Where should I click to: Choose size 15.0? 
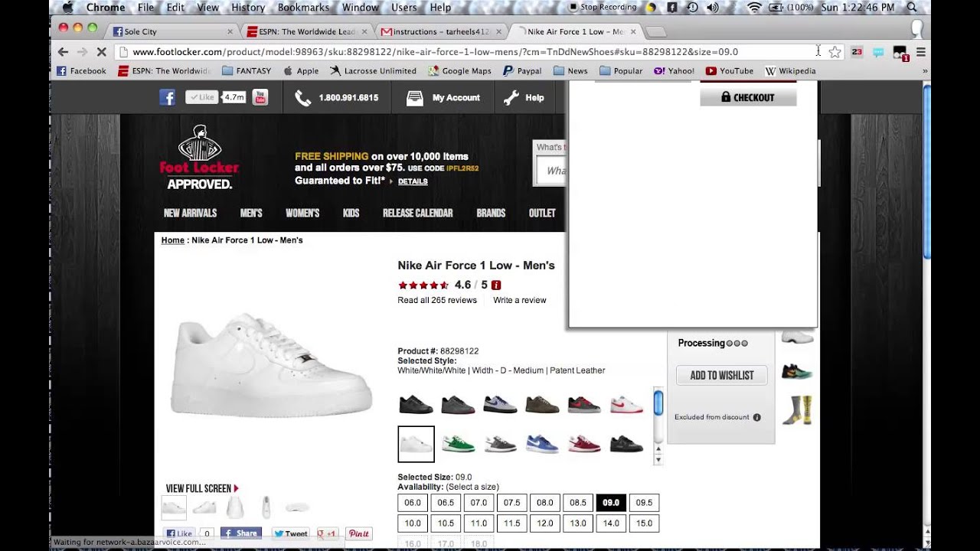click(x=644, y=523)
